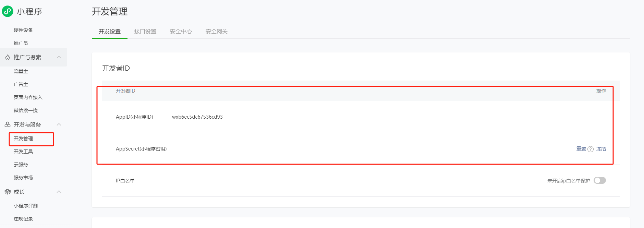Collapse the 开发与服务 menu chevron

click(59, 124)
